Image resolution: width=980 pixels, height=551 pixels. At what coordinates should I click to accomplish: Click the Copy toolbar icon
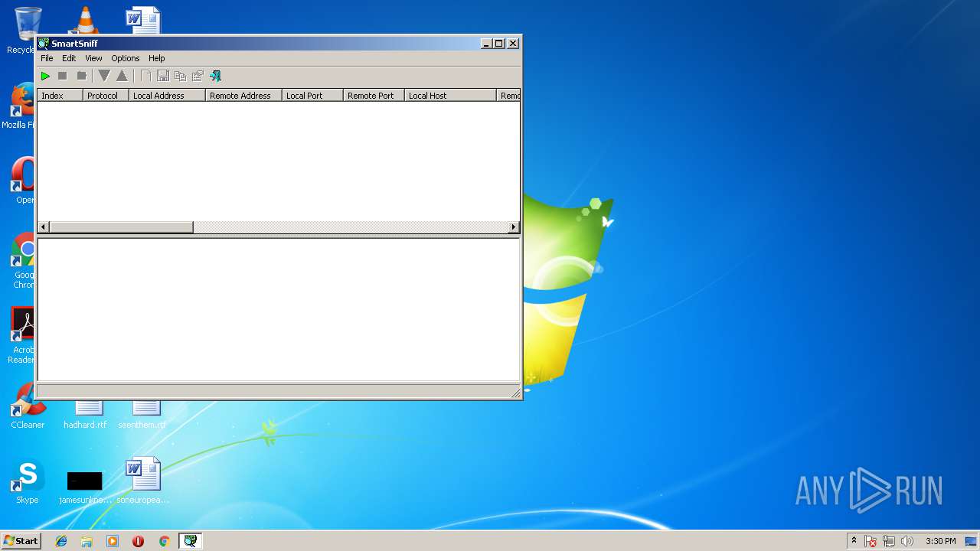coord(181,76)
